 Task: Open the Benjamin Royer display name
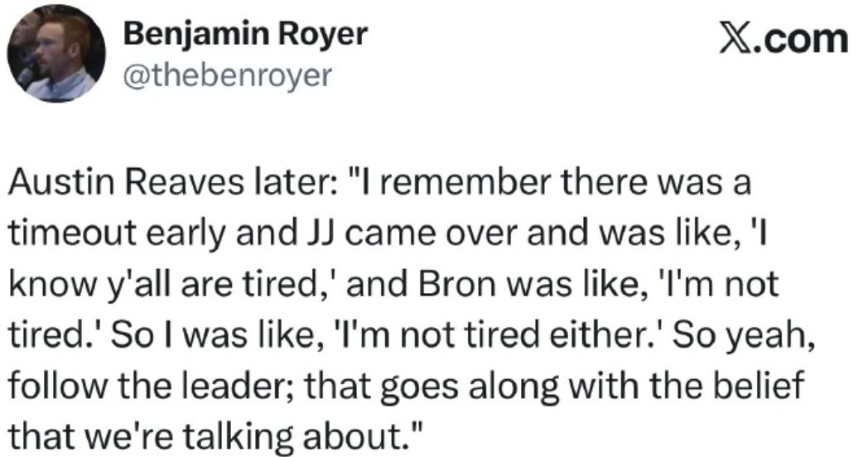tap(246, 36)
